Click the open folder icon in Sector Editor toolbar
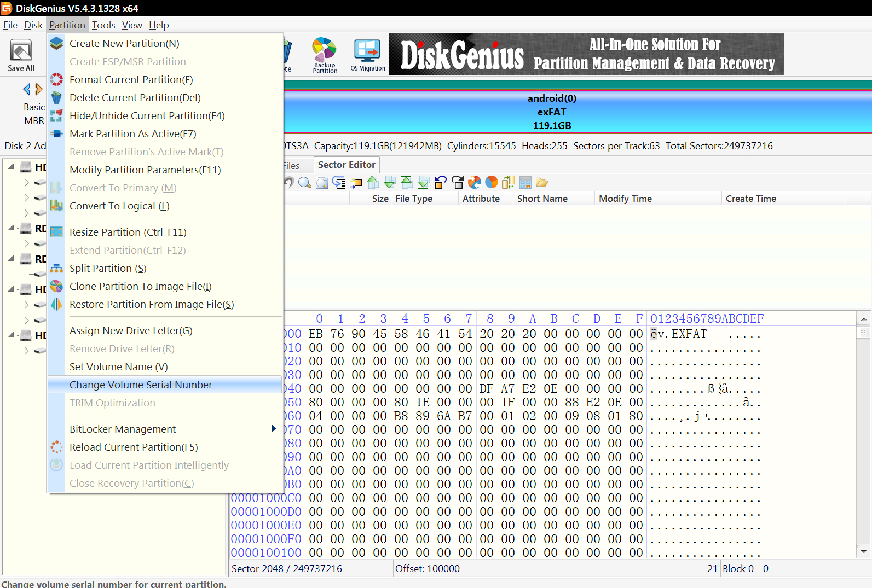Viewport: 872px width, 588px height. pyautogui.click(x=542, y=182)
